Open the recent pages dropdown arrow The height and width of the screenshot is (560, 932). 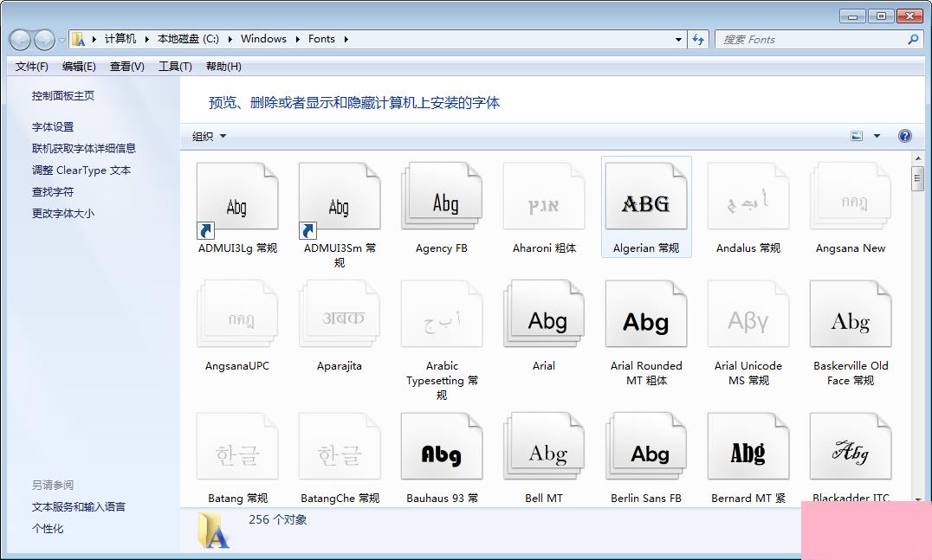61,41
